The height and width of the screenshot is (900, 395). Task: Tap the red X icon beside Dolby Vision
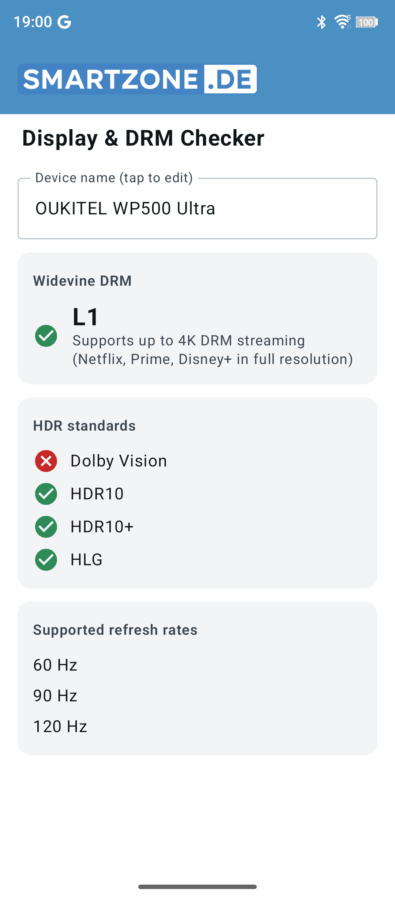(46, 461)
